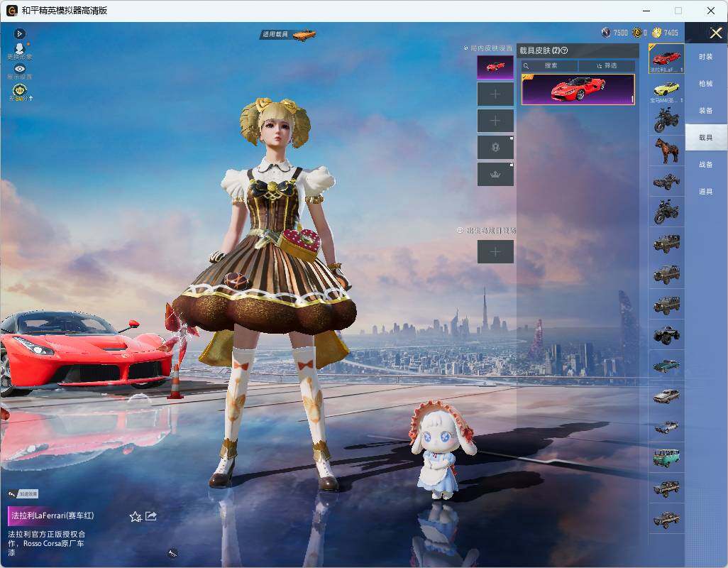Select the brown horse mount
The width and height of the screenshot is (728, 568).
pyautogui.click(x=666, y=151)
